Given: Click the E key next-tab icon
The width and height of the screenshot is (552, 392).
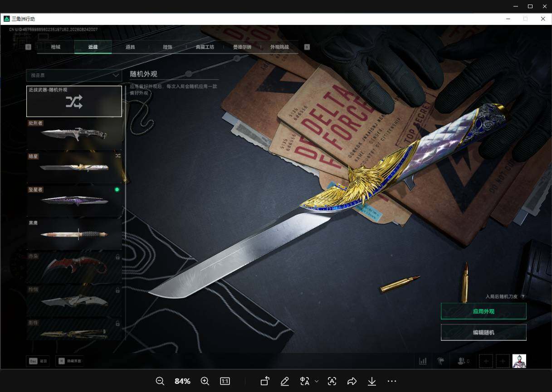Looking at the screenshot, I should point(307,47).
